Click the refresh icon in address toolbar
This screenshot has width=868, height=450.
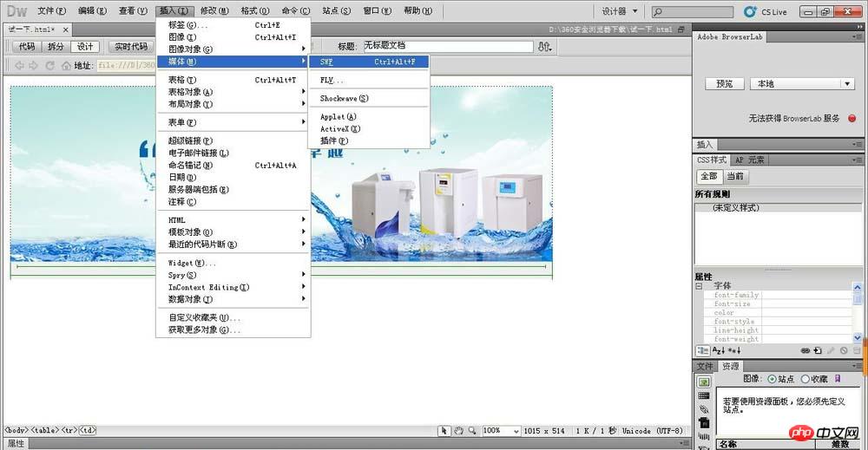(49, 65)
